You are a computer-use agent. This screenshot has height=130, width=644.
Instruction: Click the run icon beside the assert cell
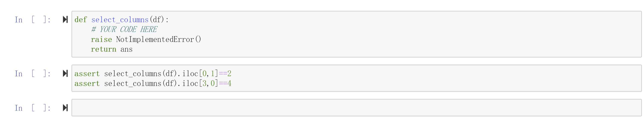click(x=65, y=74)
